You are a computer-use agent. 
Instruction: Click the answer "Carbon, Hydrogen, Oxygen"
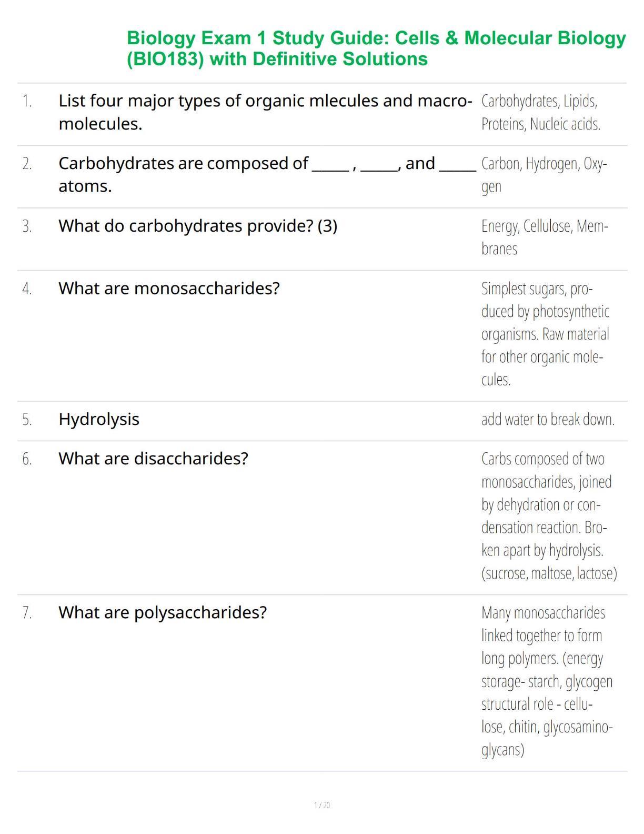point(544,175)
